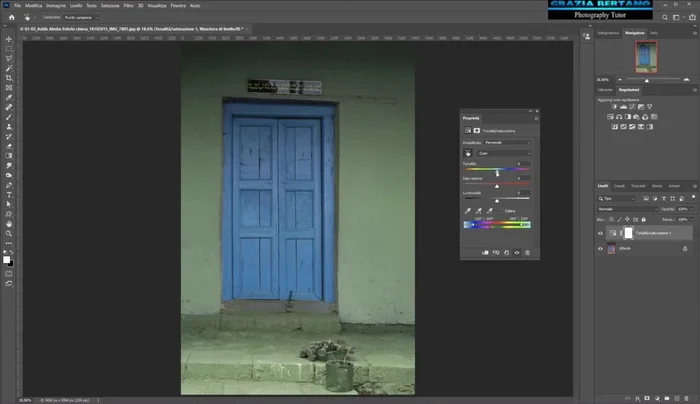Open the Filtro menu
The image size is (700, 404).
click(x=129, y=6)
